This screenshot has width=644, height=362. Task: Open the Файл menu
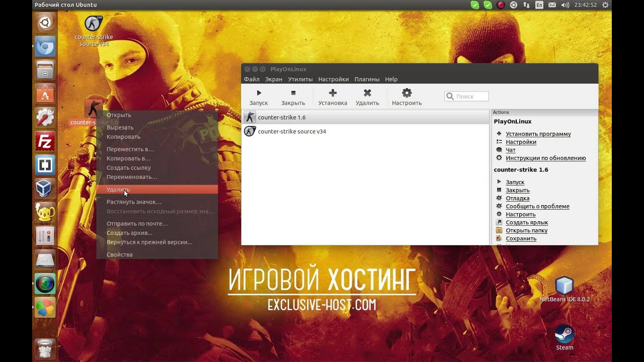(x=252, y=79)
